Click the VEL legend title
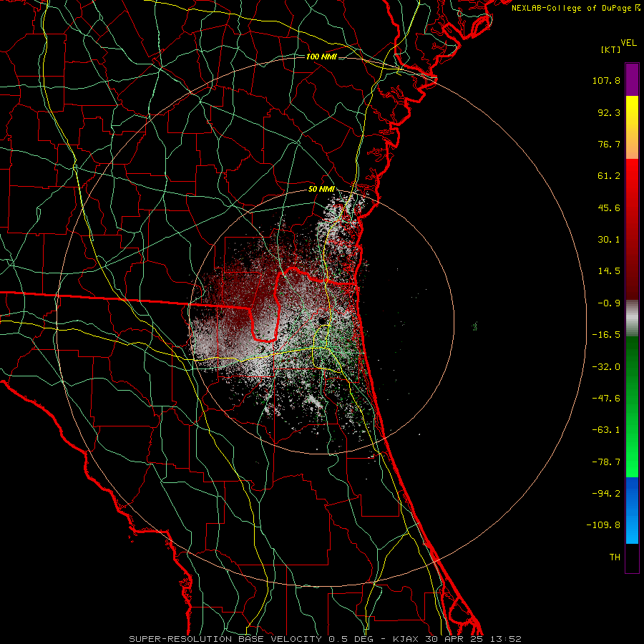644x644 pixels. 628,43
